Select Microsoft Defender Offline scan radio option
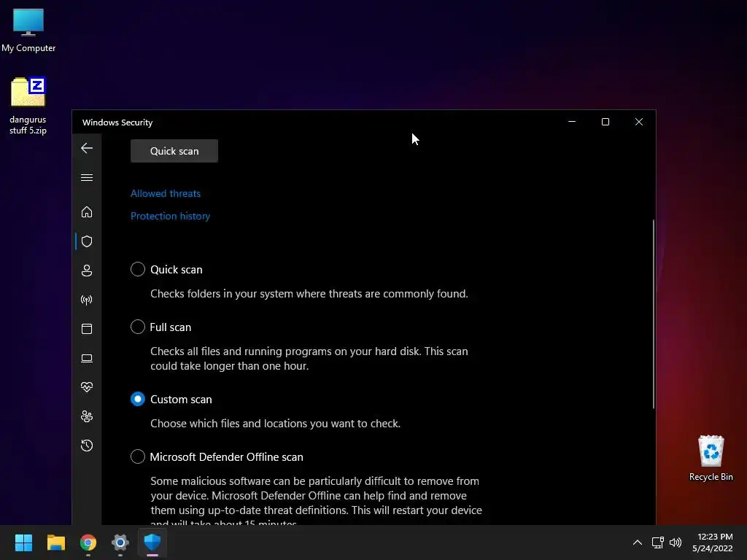The width and height of the screenshot is (747, 560). click(138, 456)
